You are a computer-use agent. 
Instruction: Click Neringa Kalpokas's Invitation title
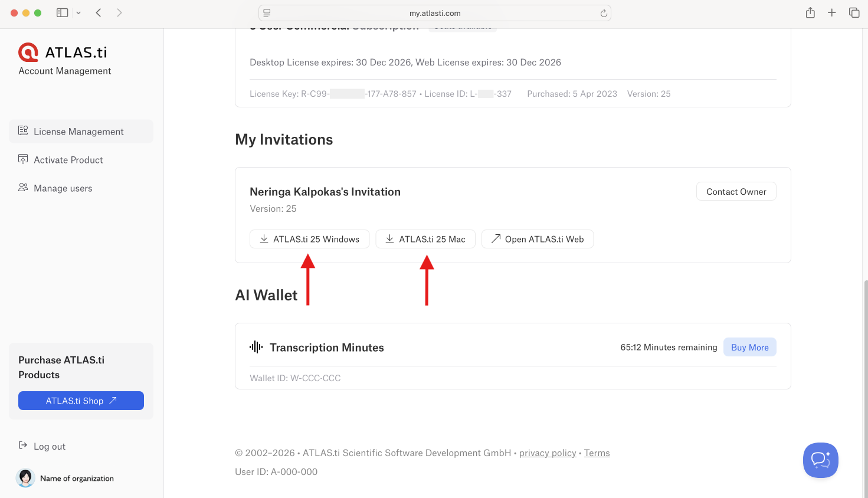325,192
